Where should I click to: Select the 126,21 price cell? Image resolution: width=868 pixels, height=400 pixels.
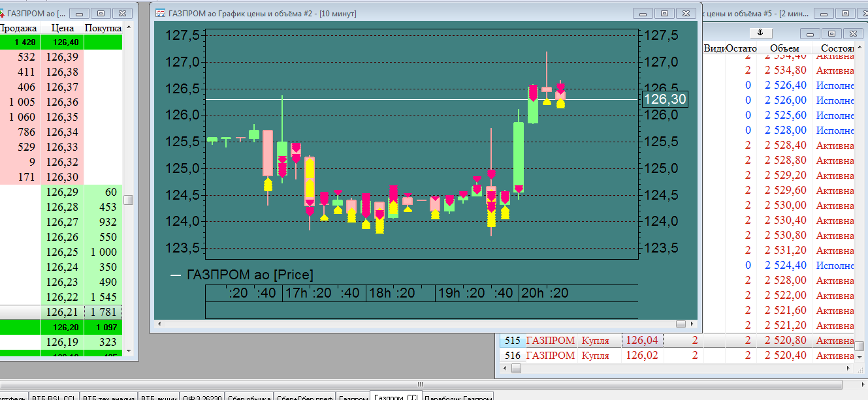[62, 312]
